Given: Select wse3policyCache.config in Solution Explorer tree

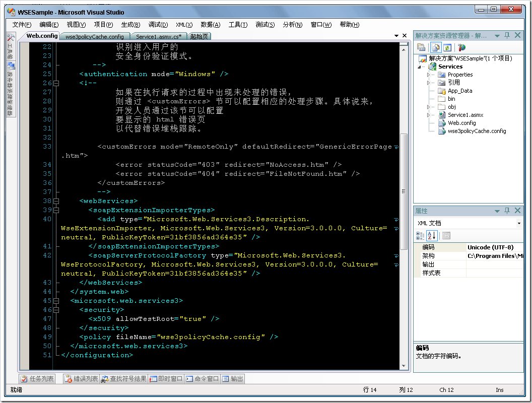Looking at the screenshot, I should [x=477, y=131].
